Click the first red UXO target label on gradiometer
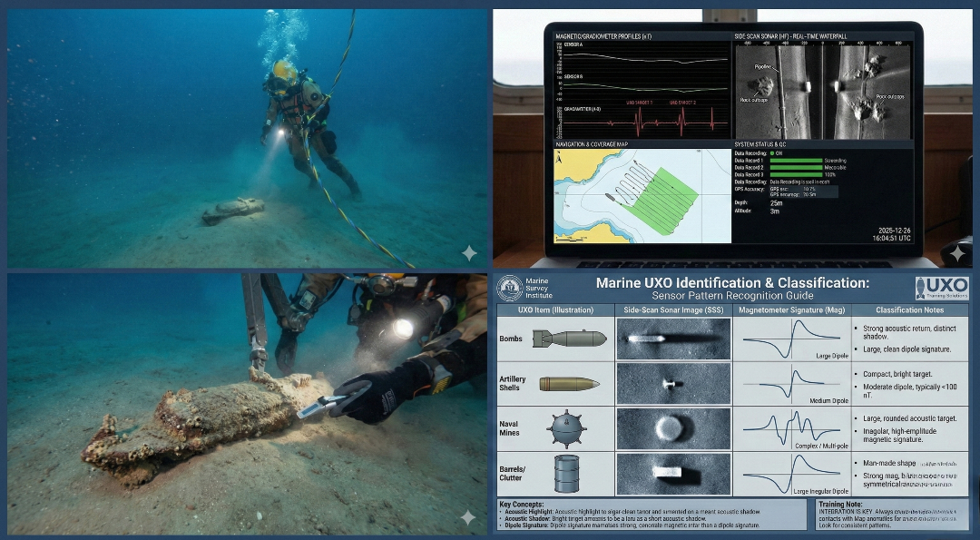The width and height of the screenshot is (980, 540). (639, 102)
